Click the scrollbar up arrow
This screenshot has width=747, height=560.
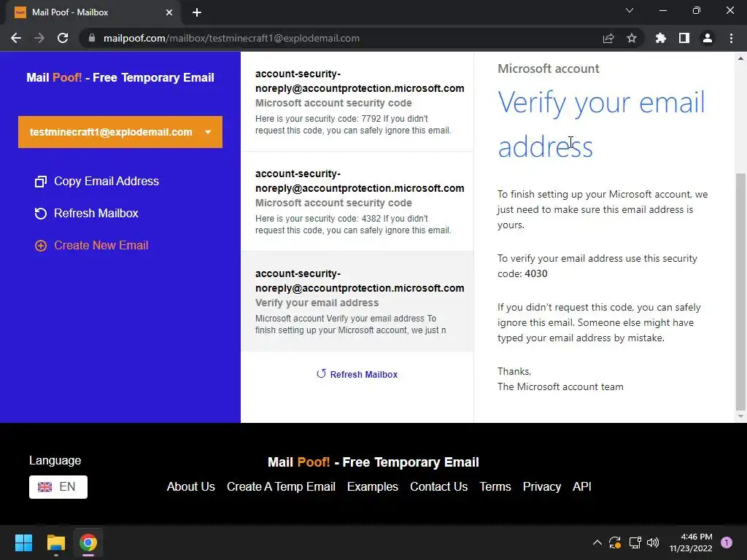pyautogui.click(x=740, y=58)
